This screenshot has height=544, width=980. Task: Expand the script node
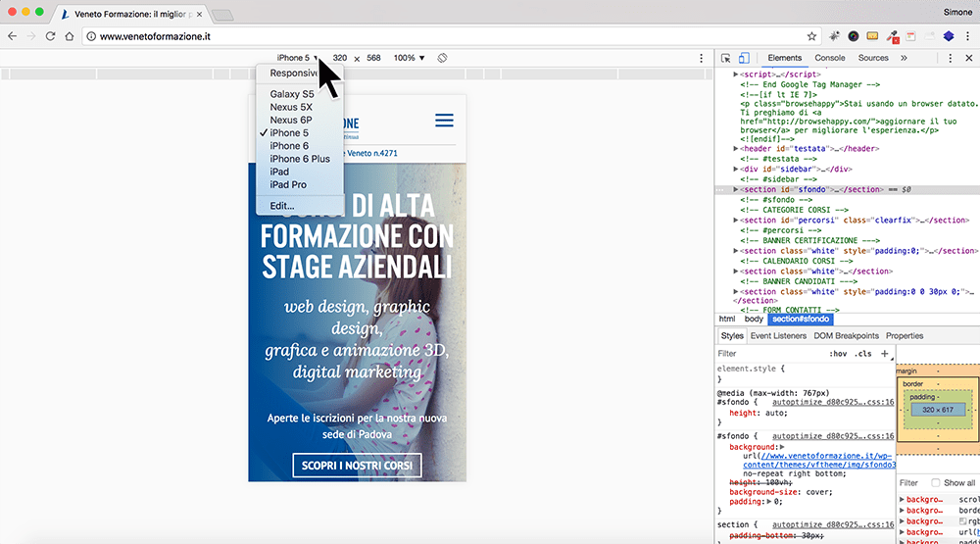click(x=736, y=74)
